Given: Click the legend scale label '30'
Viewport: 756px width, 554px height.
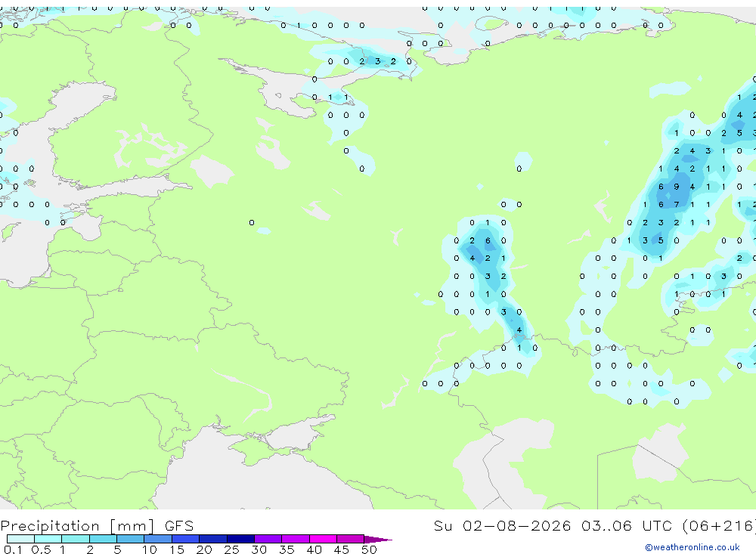Looking at the screenshot, I should [x=259, y=549].
